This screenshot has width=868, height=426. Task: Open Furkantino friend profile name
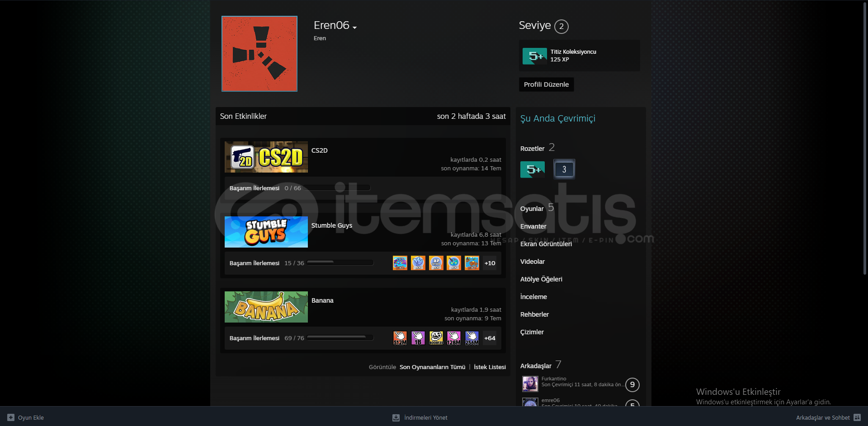pyautogui.click(x=554, y=379)
